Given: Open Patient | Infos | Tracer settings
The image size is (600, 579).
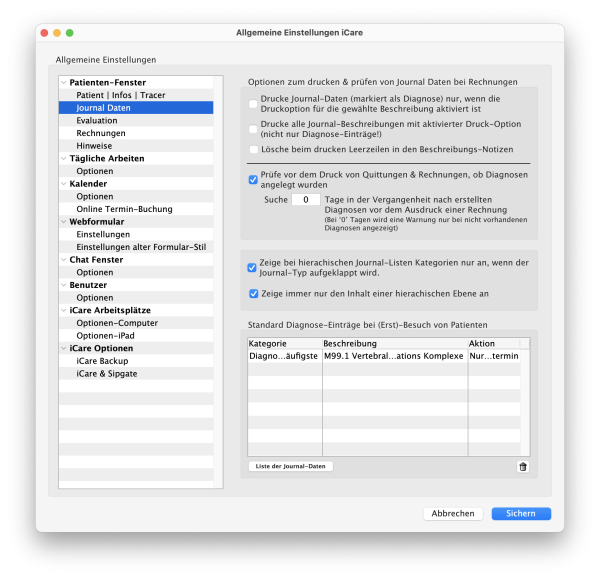Looking at the screenshot, I should point(121,95).
